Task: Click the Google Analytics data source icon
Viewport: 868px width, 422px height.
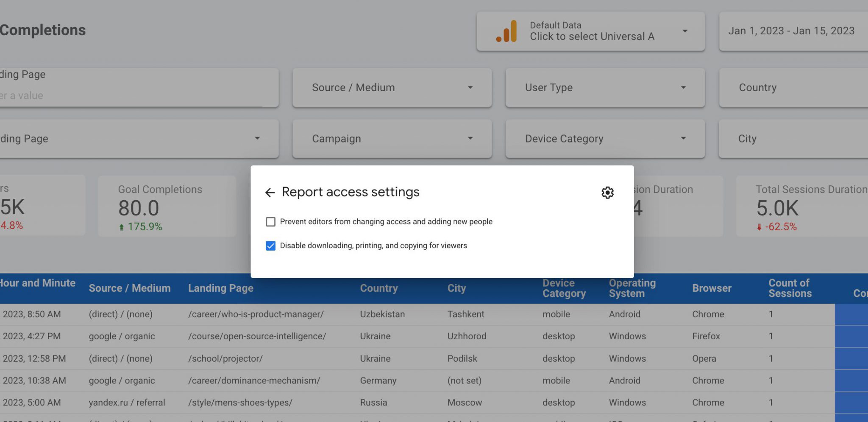Action: click(x=507, y=31)
